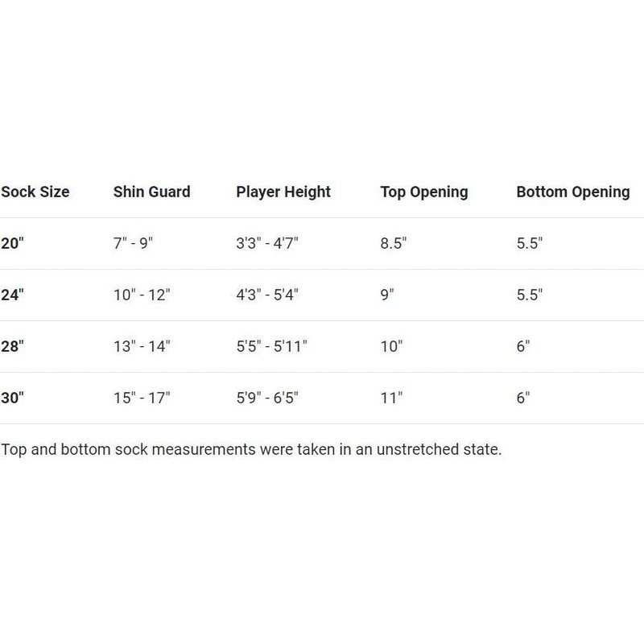Click the 3'3" - 4'7" player height cell
The image size is (644, 644).
click(267, 244)
